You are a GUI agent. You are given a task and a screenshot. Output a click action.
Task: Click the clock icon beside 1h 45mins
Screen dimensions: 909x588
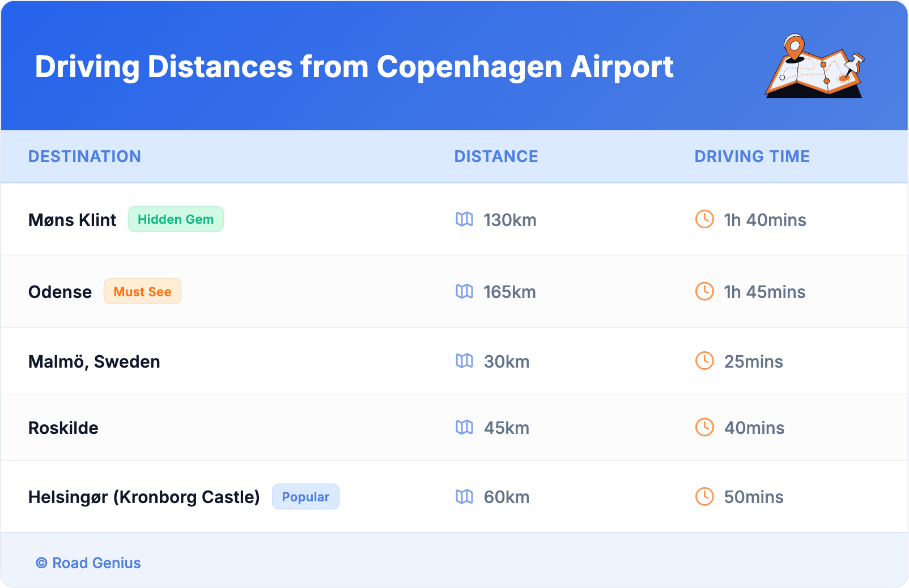pos(704,291)
